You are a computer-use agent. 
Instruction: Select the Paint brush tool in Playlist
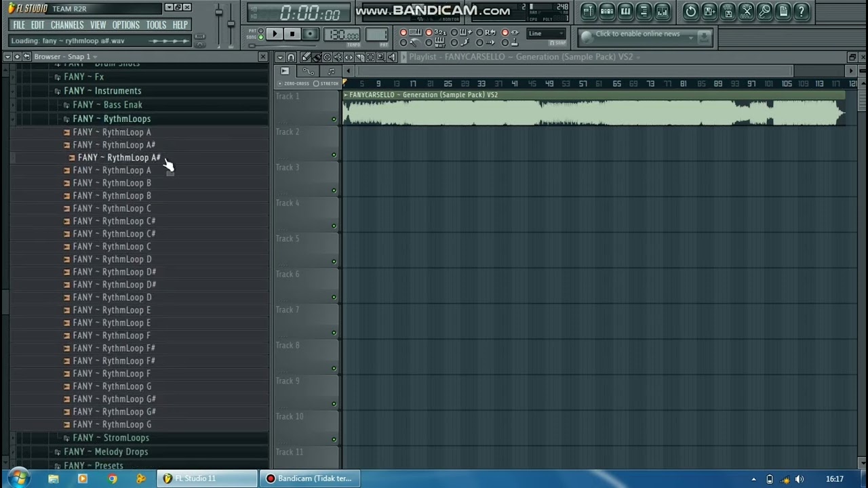317,57
